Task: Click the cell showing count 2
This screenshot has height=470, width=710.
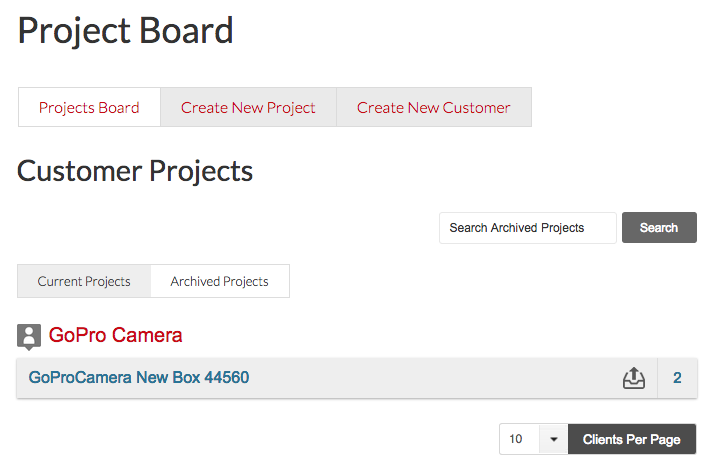Action: [x=677, y=378]
